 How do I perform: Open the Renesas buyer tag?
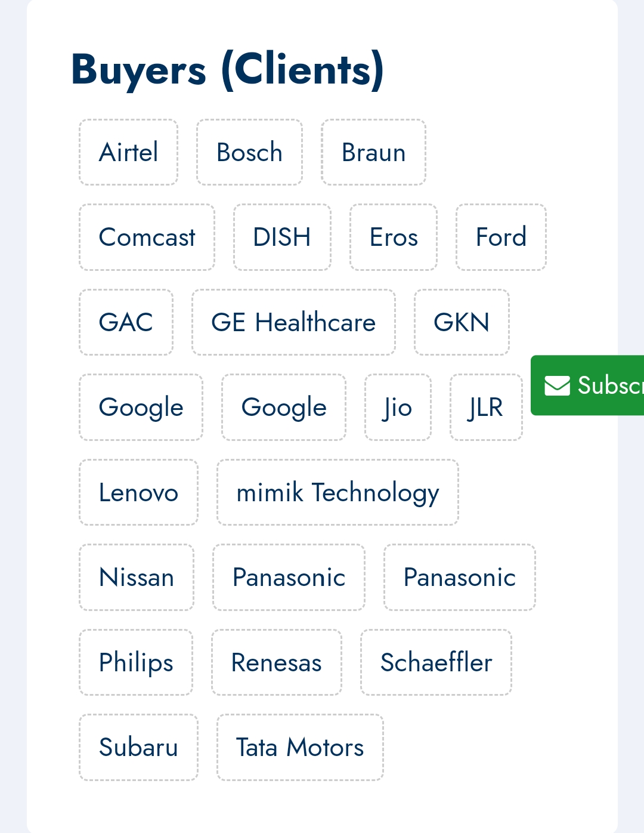coord(277,662)
